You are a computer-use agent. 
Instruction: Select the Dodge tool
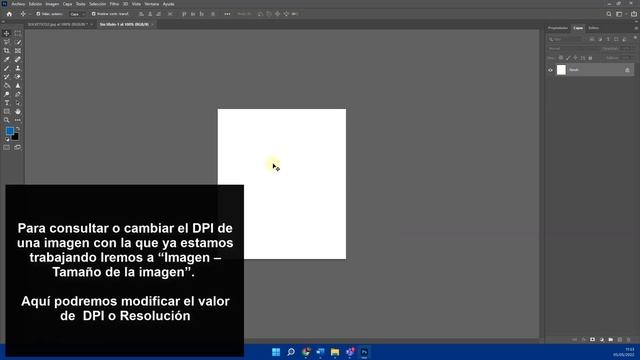click(7, 94)
